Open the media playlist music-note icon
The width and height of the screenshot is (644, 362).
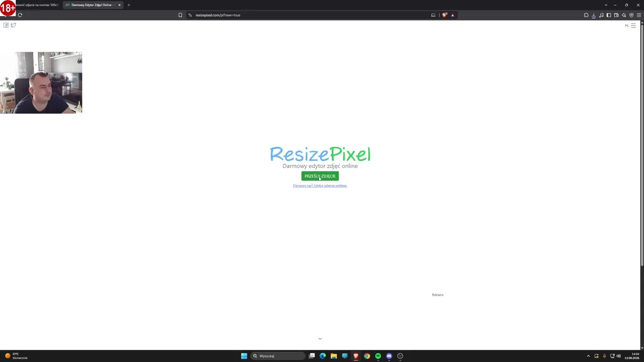(x=601, y=15)
